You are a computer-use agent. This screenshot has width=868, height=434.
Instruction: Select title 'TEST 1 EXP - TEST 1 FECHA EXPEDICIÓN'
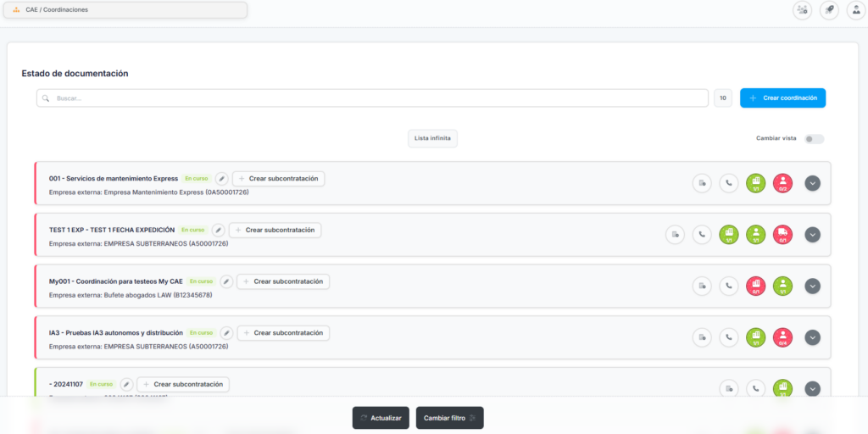pos(112,230)
